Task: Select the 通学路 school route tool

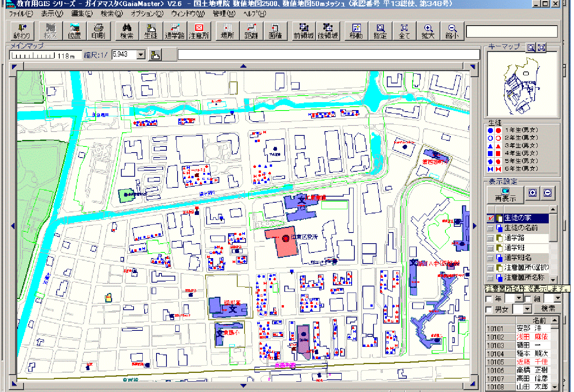Action: [x=175, y=31]
